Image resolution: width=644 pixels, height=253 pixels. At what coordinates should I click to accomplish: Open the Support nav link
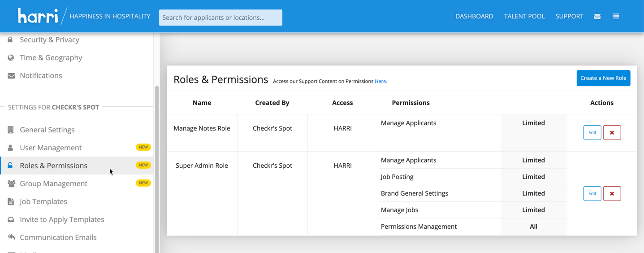click(569, 16)
